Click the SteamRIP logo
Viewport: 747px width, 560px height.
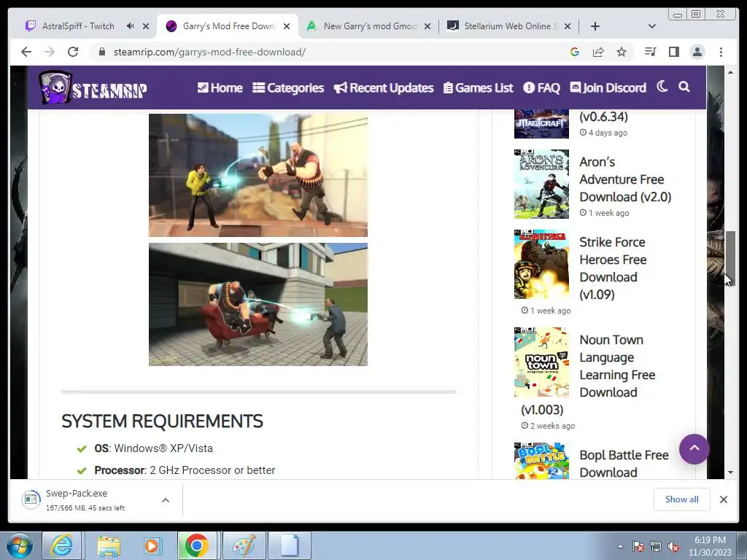[93, 87]
